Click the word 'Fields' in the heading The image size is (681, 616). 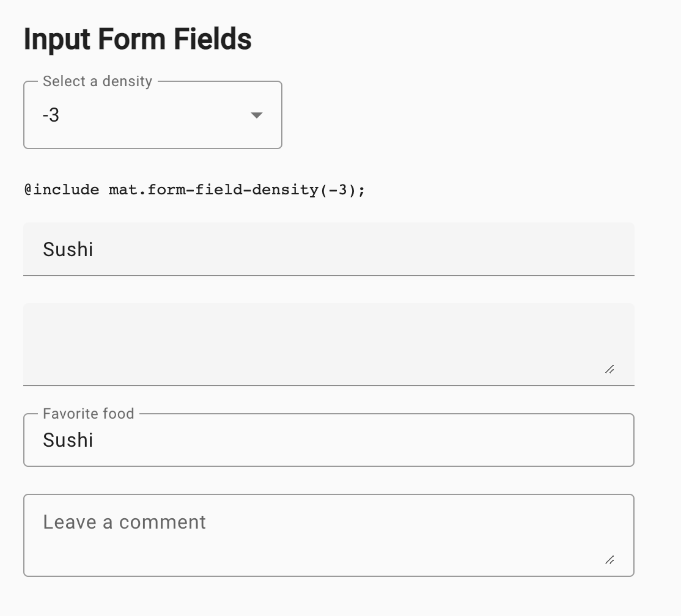coord(212,39)
